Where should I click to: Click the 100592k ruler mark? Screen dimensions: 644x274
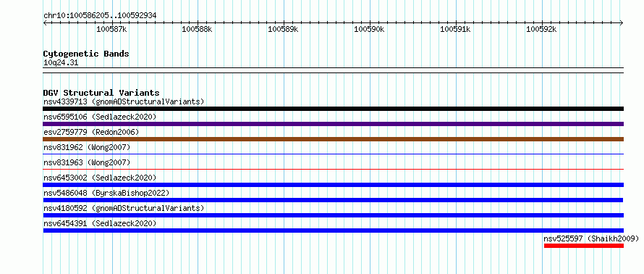(541, 29)
